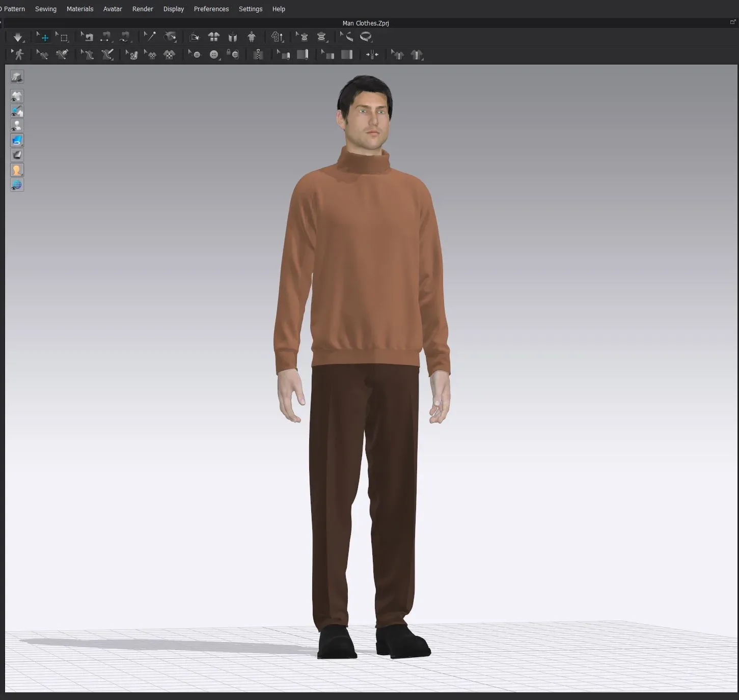Pick the Segment Sewing tool in top toolbar
Screen dimensions: 739x700
[105, 37]
